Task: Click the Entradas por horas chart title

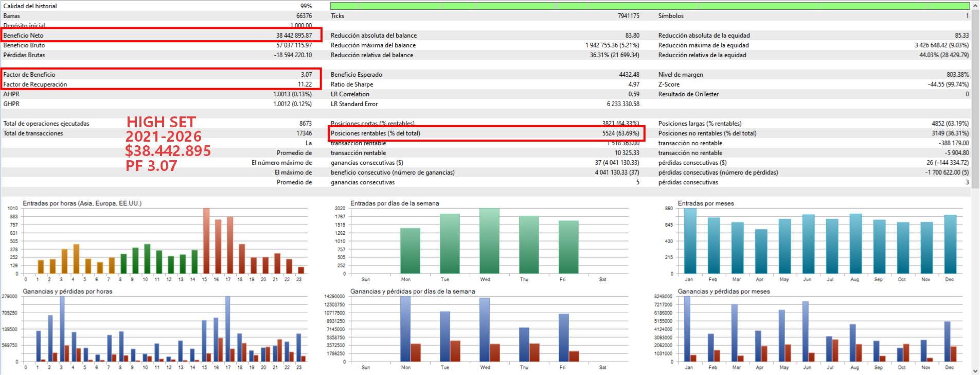Action: tap(82, 203)
